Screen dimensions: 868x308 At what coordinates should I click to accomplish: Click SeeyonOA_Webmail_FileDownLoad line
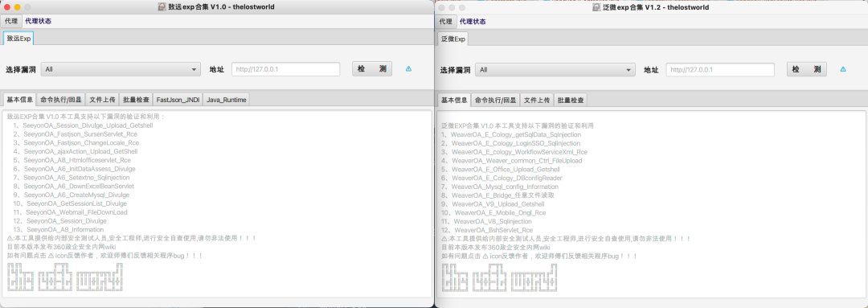[x=71, y=212]
